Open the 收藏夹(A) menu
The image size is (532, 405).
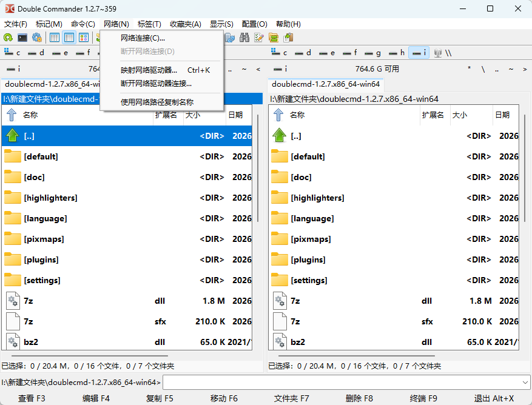click(186, 24)
